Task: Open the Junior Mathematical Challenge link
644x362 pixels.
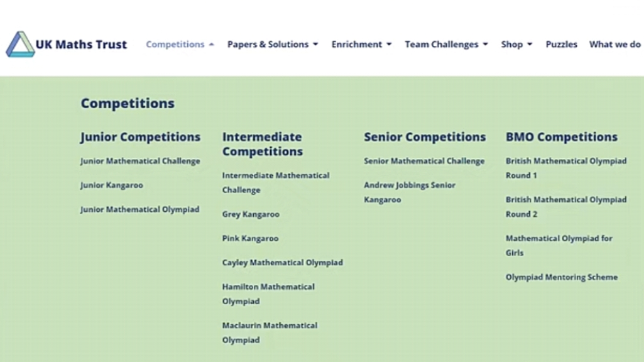Action: pyautogui.click(x=140, y=161)
